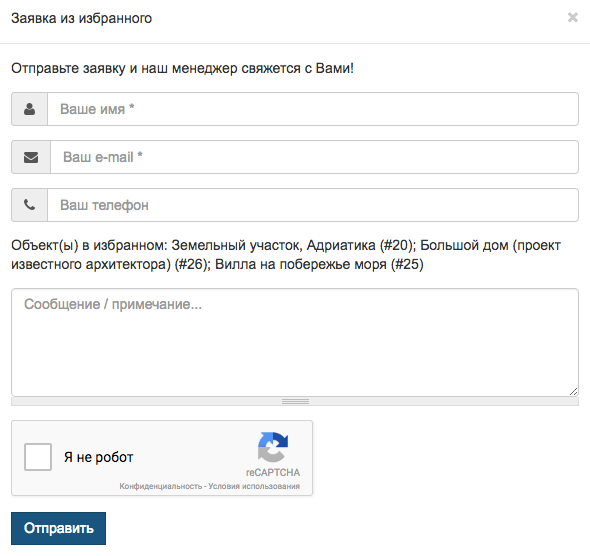Click the 'reCAPTCHA' text label
Image resolution: width=590 pixels, height=556 pixels.
tap(273, 472)
